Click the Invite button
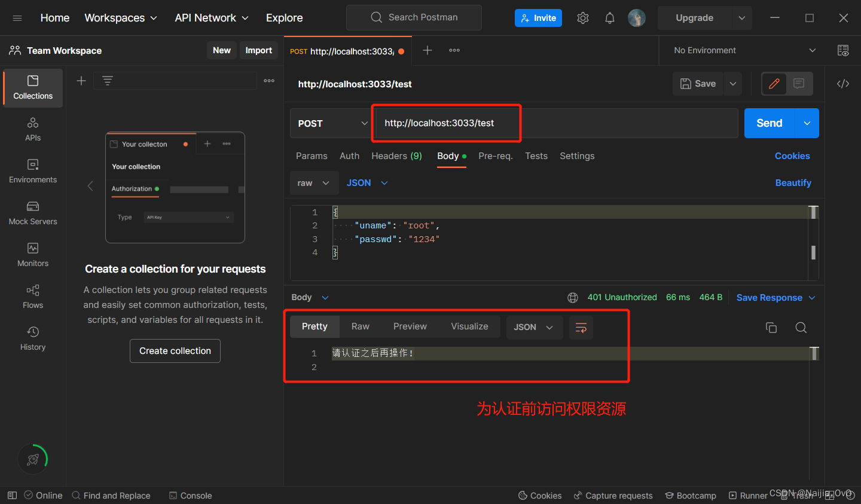The height and width of the screenshot is (504, 861). 538,18
